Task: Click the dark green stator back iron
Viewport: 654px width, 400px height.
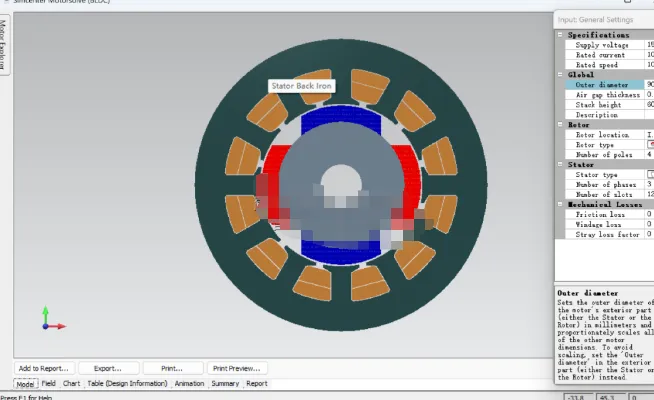Action: pos(341,54)
